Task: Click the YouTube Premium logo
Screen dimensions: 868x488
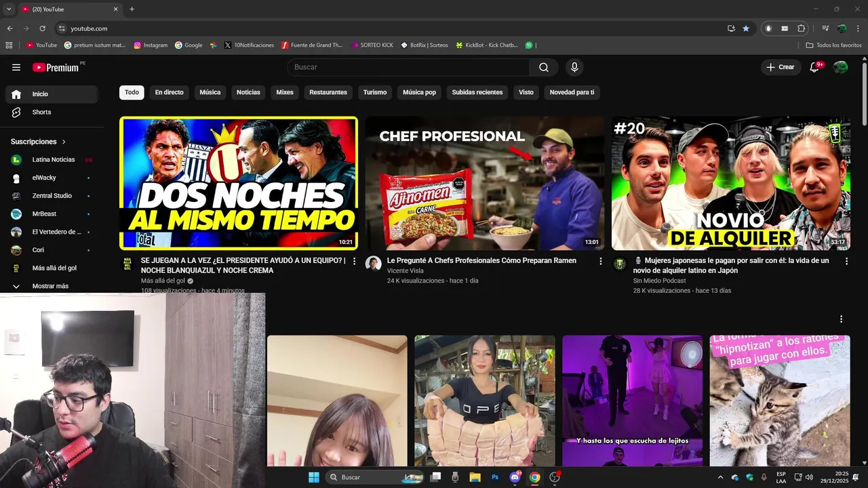Action: coord(56,67)
